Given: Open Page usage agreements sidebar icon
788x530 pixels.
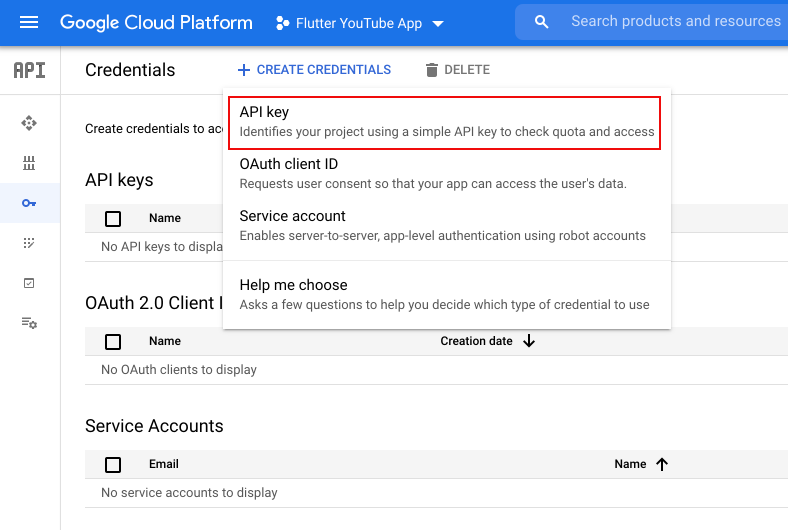Looking at the screenshot, I should [x=29, y=323].
